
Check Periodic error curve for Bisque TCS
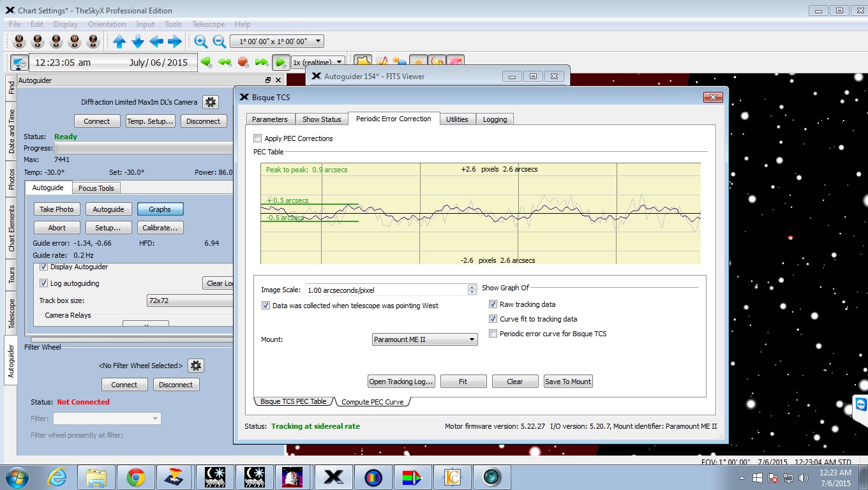(x=493, y=334)
